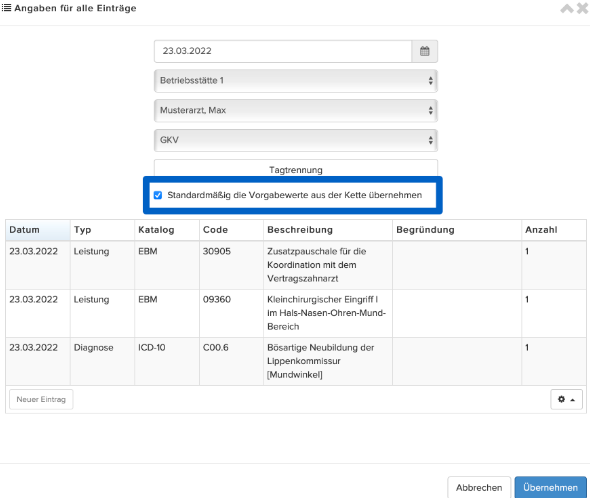Open the Musterarzt, Max dropdown

[x=296, y=110]
